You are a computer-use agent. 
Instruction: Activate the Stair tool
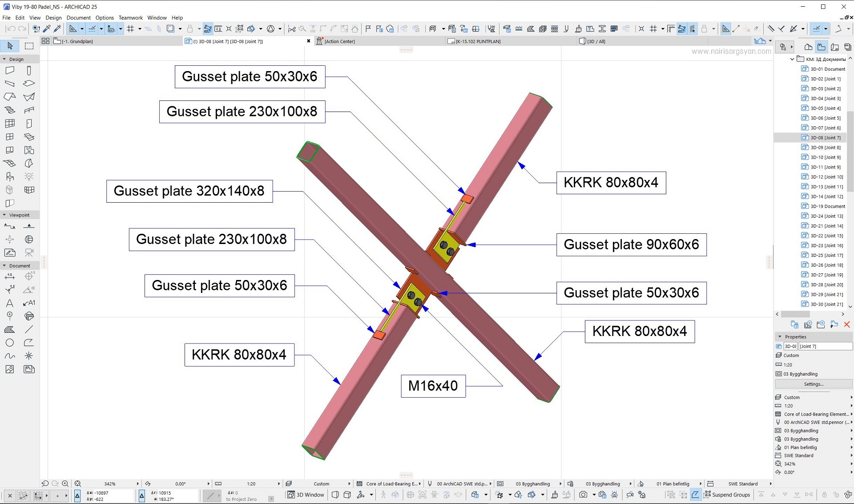tap(10, 110)
